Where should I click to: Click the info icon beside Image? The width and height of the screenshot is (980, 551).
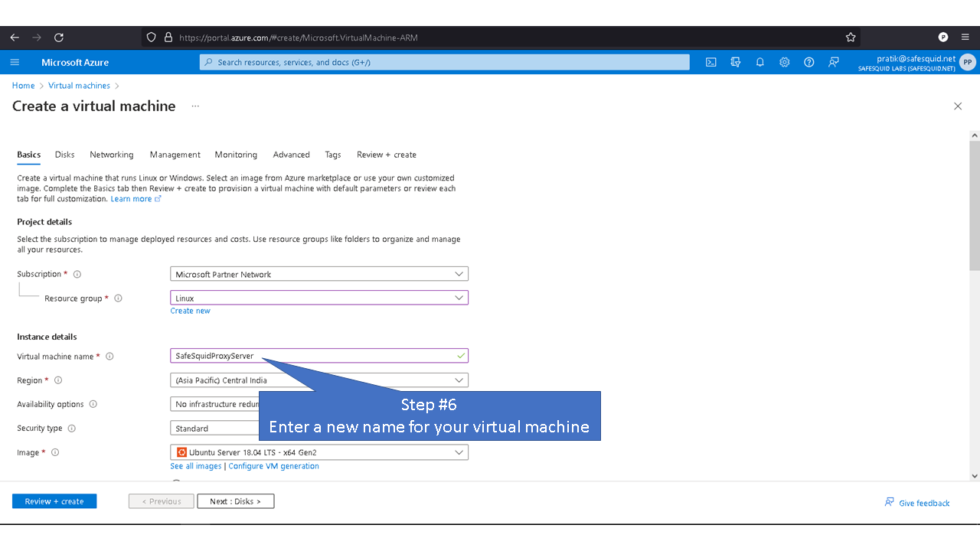55,452
